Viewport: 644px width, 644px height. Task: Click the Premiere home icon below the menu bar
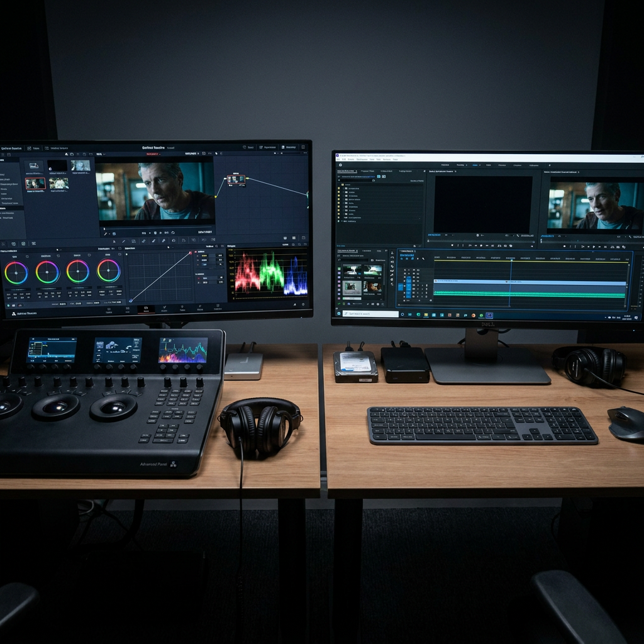340,165
